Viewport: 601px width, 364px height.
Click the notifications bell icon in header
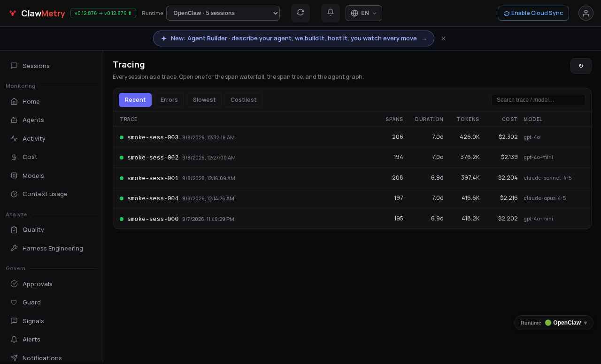[331, 13]
